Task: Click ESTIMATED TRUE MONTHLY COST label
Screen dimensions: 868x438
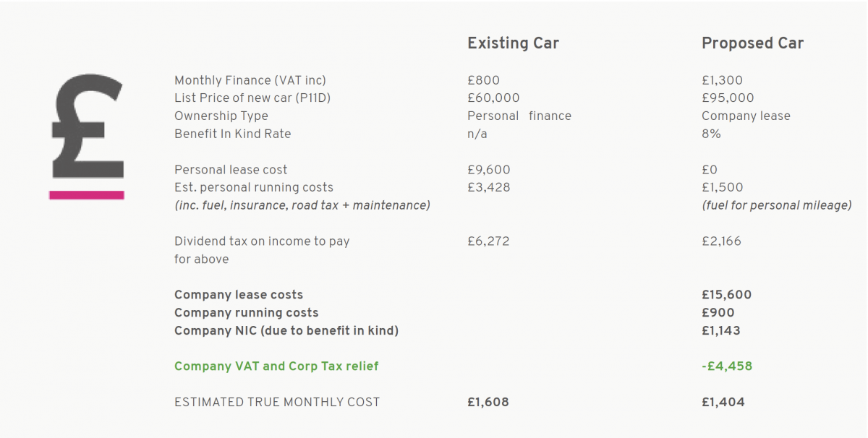Action: point(277,403)
